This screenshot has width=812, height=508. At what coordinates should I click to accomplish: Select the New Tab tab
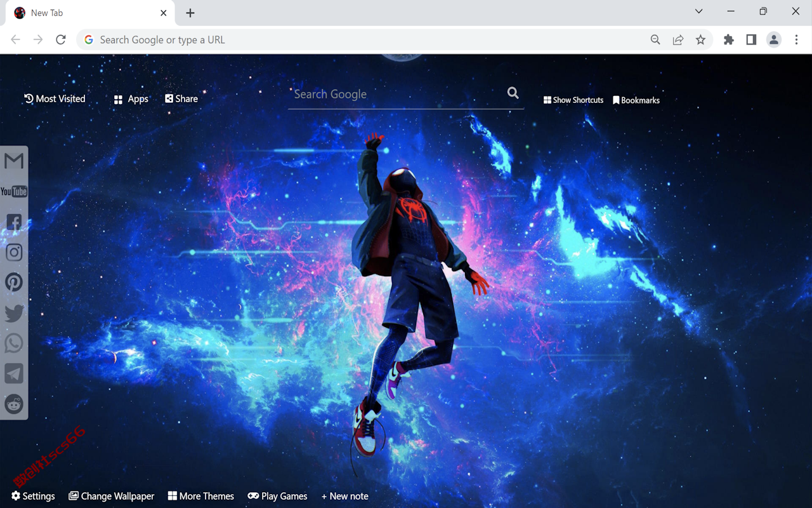[90, 13]
